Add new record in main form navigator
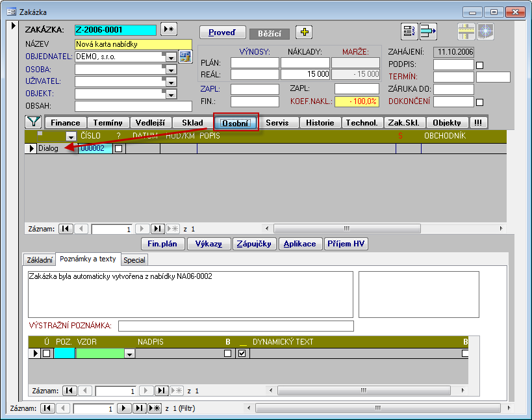This screenshot has width=532, height=420. [x=155, y=408]
